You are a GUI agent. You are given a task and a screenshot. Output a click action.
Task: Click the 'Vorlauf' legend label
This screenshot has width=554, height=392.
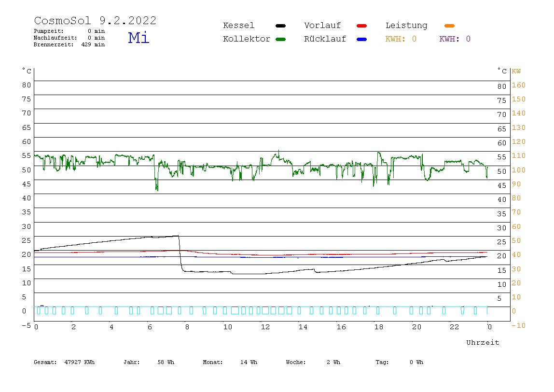(x=322, y=26)
